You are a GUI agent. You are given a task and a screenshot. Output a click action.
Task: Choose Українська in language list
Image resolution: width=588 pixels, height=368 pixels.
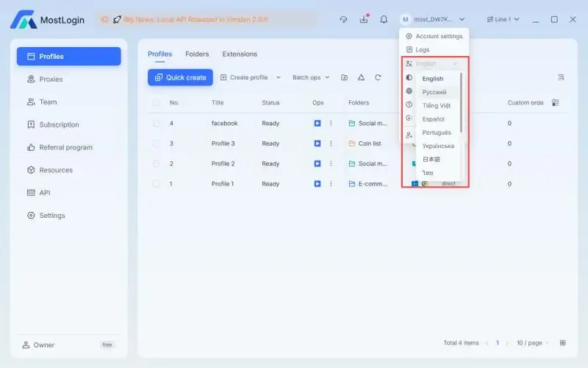point(438,146)
